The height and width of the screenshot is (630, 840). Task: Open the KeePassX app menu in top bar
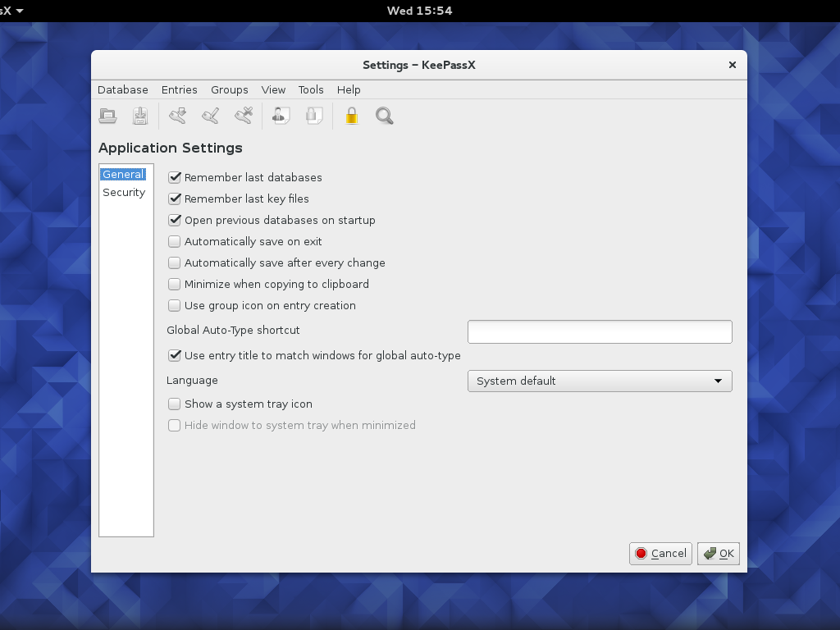[11, 11]
